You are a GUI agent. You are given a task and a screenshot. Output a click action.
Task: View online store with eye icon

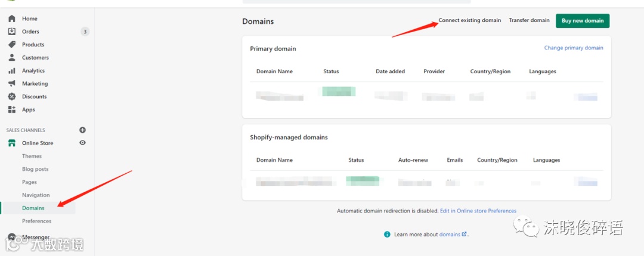click(x=82, y=143)
